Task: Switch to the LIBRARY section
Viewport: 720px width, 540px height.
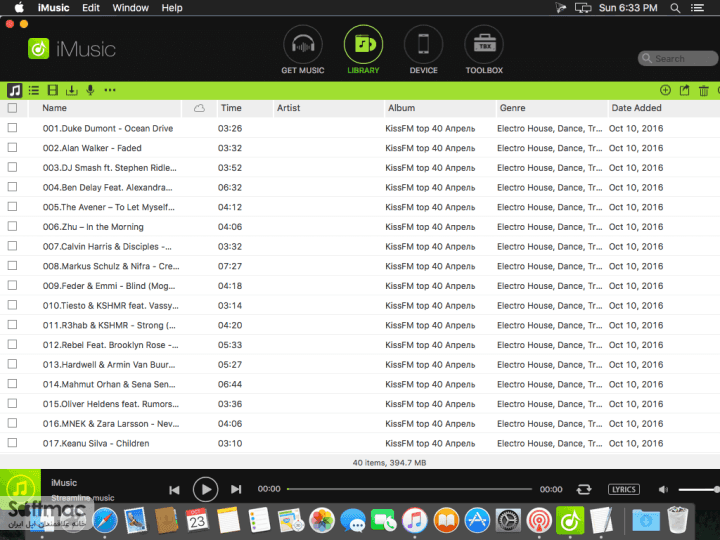Action: pyautogui.click(x=363, y=50)
